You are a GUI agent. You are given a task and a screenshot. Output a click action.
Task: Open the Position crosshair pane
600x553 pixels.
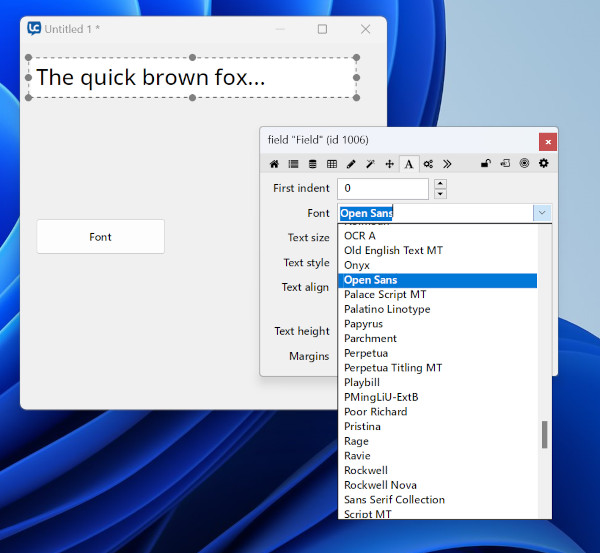pos(390,164)
